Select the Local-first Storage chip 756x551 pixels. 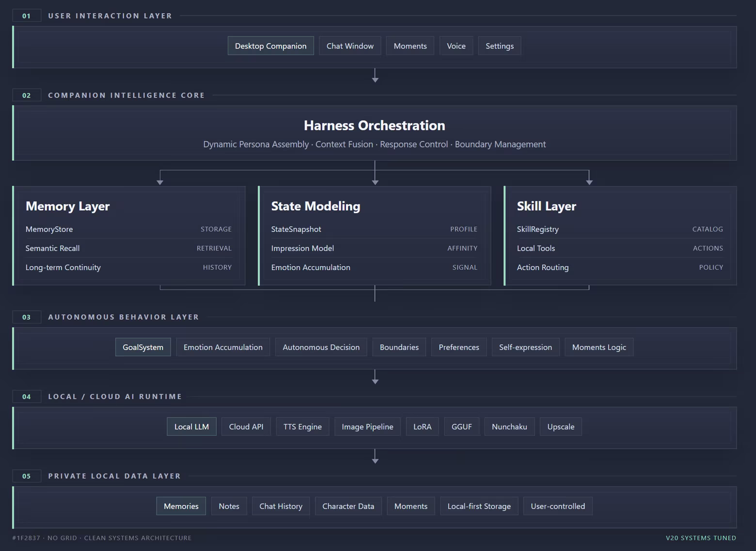[x=479, y=506]
